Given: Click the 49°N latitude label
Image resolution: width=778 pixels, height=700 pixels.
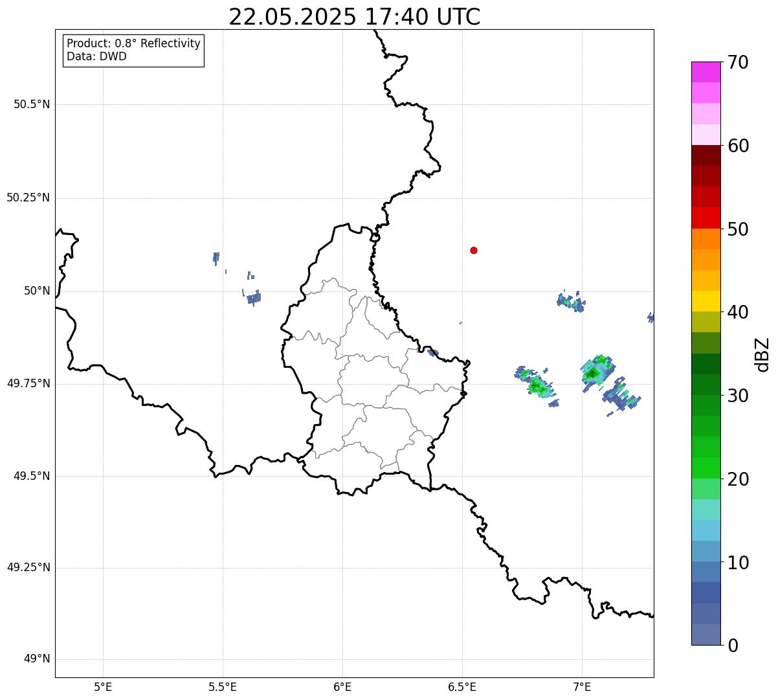Looking at the screenshot, I should [37, 659].
